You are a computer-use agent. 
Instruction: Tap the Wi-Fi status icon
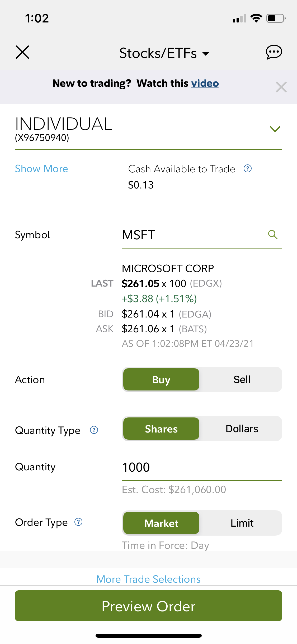(x=256, y=18)
